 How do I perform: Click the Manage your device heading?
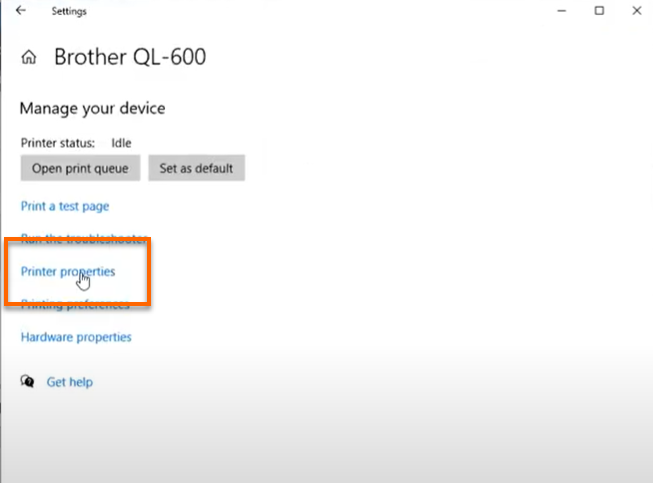click(92, 108)
